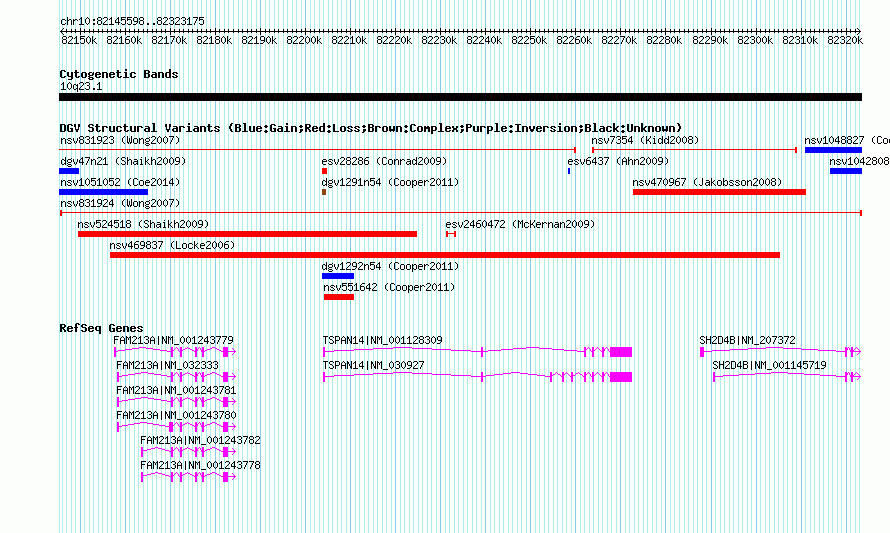Screen dimensions: 890x533
Task: Open the RefSeq Genes track title
Action: (x=101, y=328)
